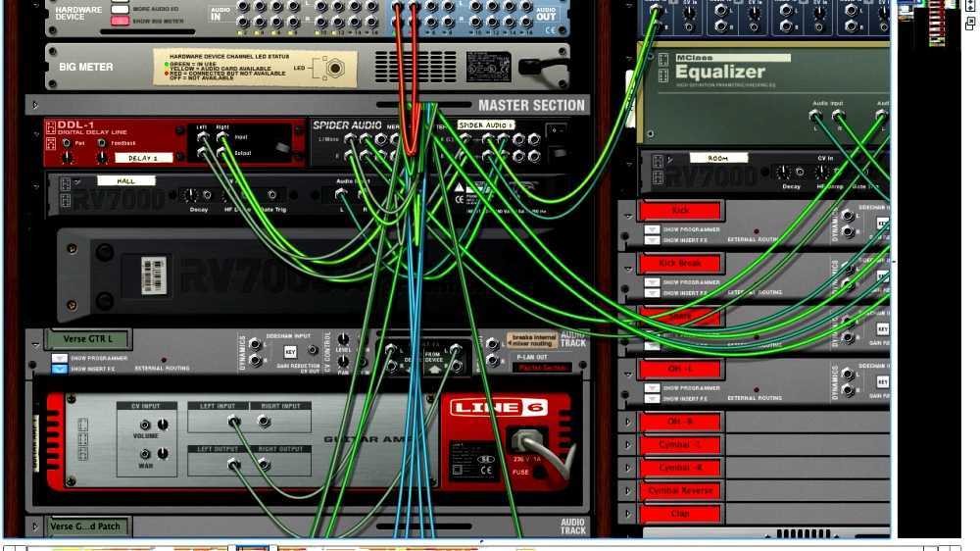Toggle Show Programmer on Verse GTR L
Viewport: 980px width, 551px height.
pos(60,359)
